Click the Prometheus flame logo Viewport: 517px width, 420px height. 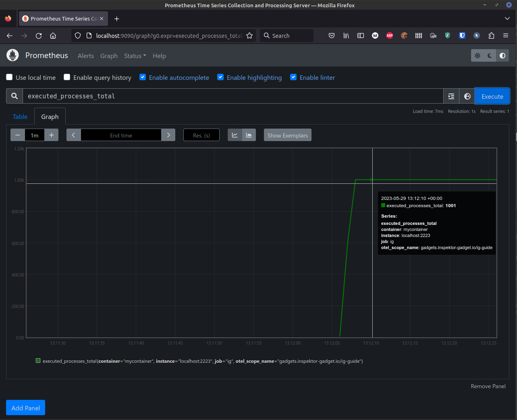(x=13, y=55)
